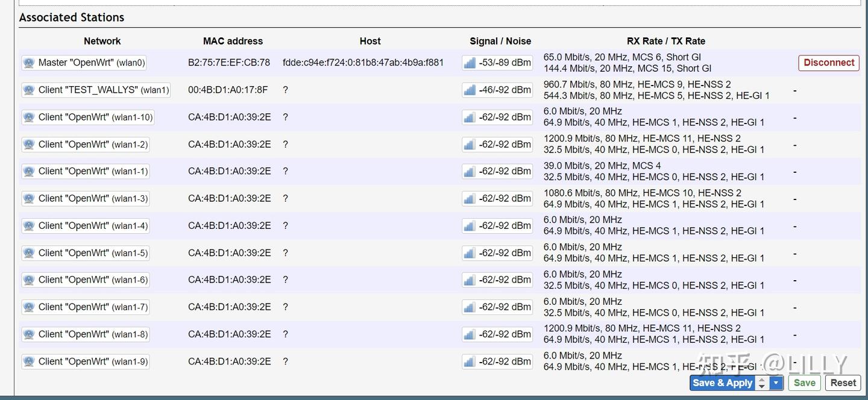Click the -53/-89 dBm signal value
The height and width of the screenshot is (400, 868).
pos(505,63)
